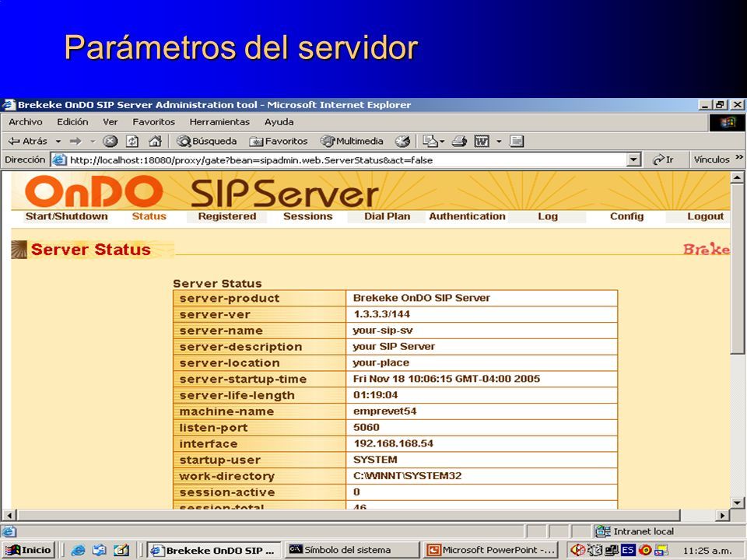Viewport: 747px width, 560px height.
Task: Go back with the Atrás arrow button
Action: tap(28, 141)
